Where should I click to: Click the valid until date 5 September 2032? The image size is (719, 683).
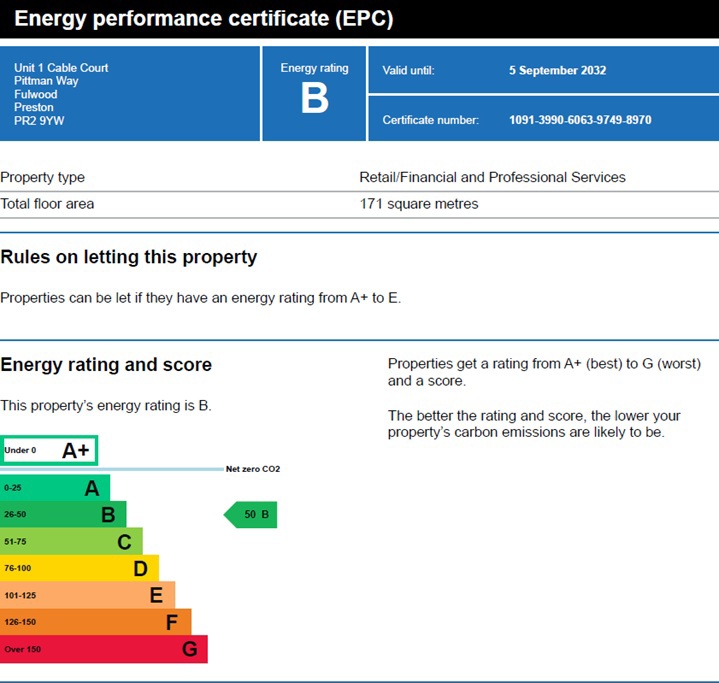(557, 71)
